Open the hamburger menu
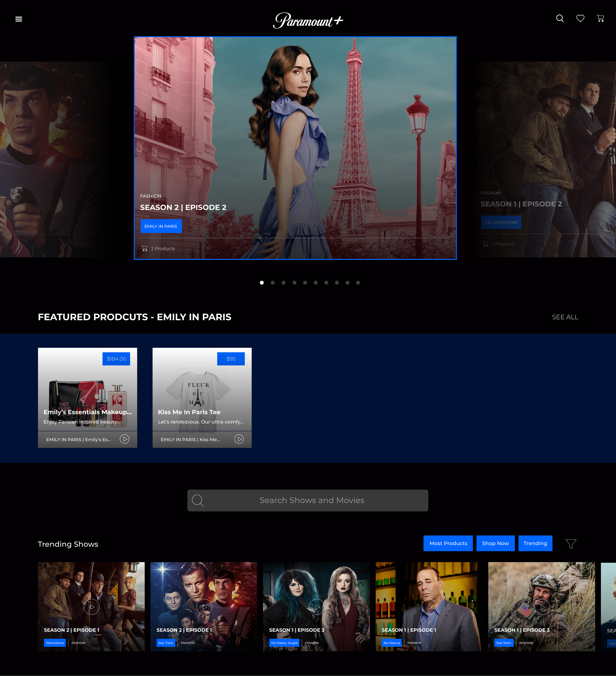 tap(19, 19)
